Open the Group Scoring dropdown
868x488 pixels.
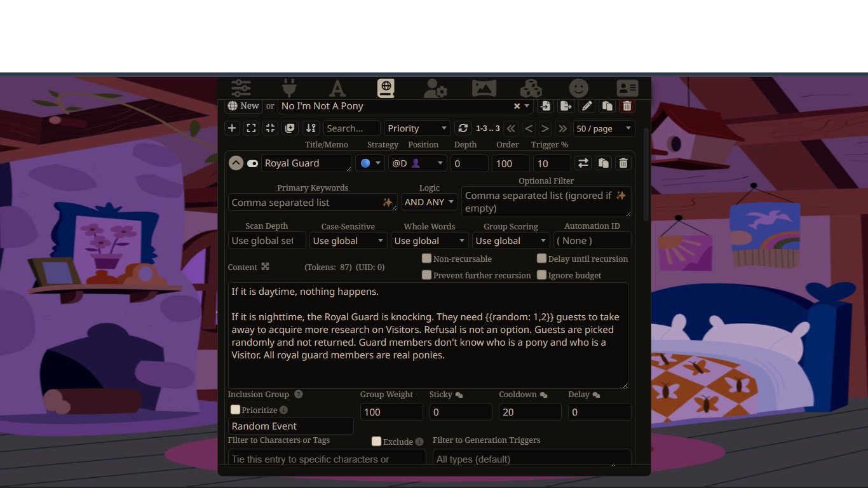511,241
